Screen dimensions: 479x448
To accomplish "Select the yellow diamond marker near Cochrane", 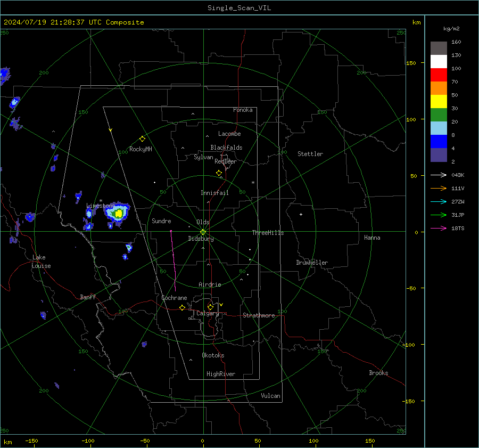I will (183, 308).
